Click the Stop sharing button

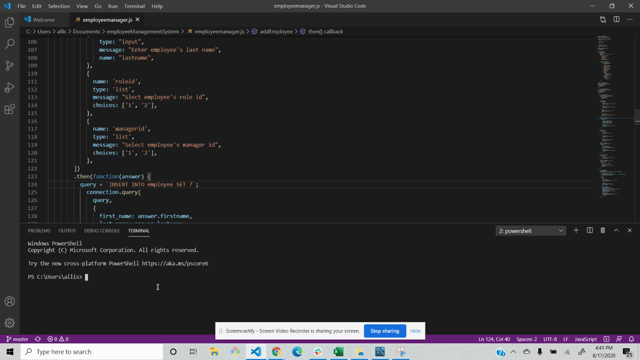click(x=384, y=331)
